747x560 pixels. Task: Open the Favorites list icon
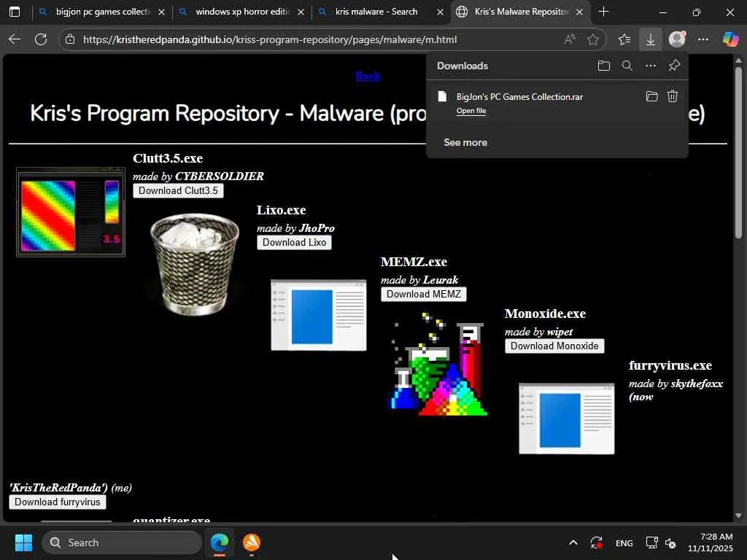[x=624, y=39]
